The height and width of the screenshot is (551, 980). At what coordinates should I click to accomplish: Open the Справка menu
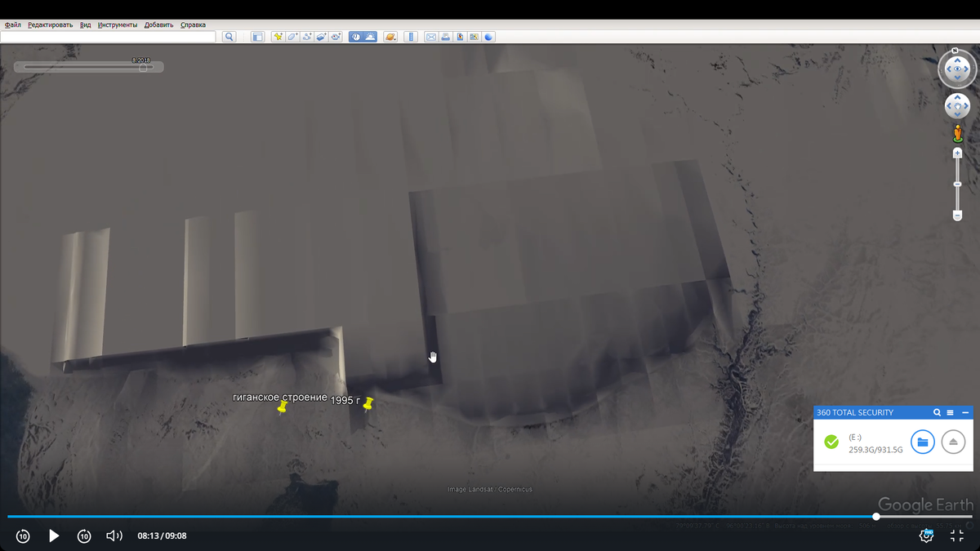pos(193,24)
